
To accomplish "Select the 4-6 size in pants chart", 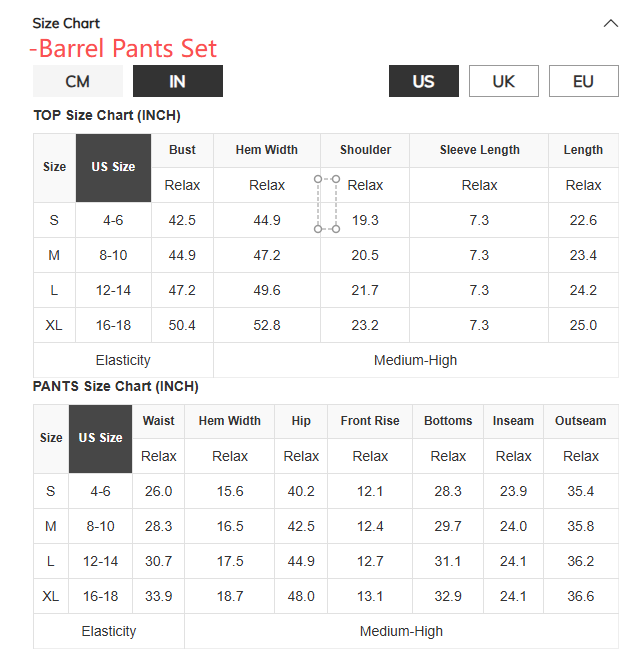I will coord(100,491).
